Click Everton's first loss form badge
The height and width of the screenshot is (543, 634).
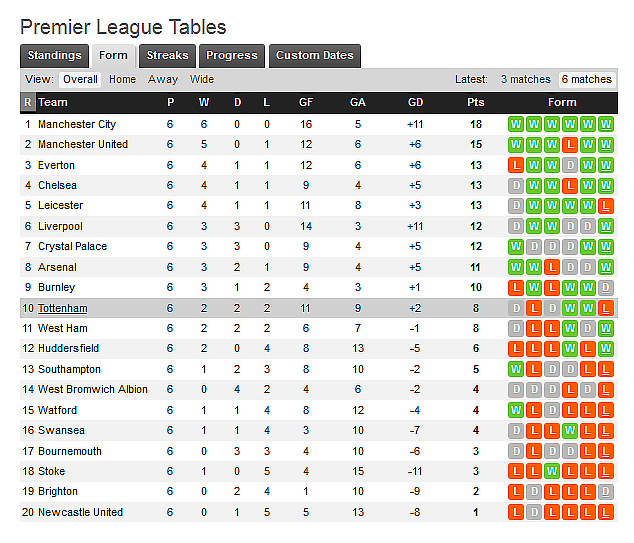click(516, 165)
